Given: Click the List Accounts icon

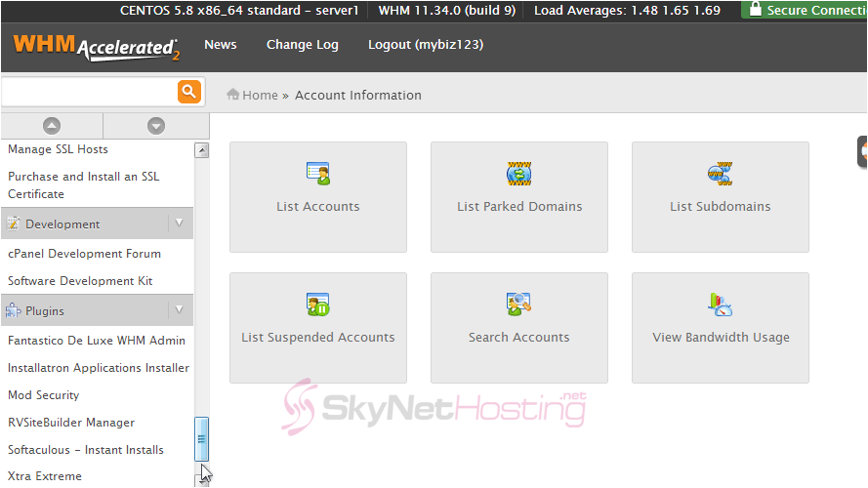Looking at the screenshot, I should pos(318,174).
